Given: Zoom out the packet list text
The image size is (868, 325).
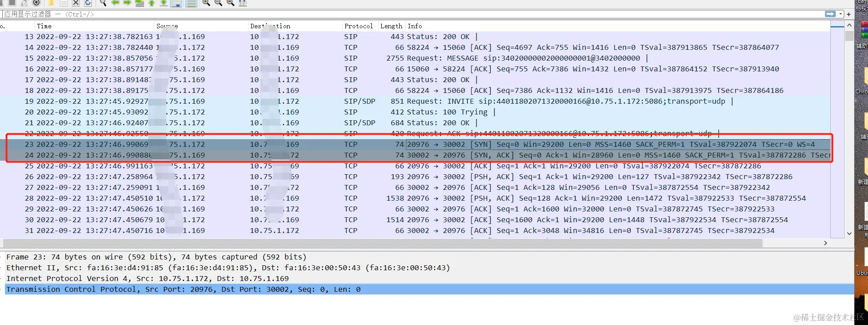Looking at the screenshot, I should tap(218, 3).
